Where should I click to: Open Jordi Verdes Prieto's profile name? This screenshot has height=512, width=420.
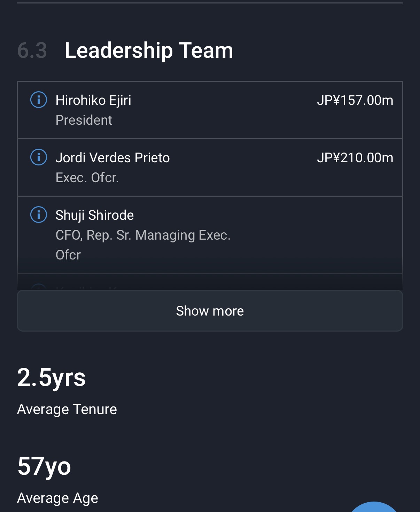pos(112,158)
